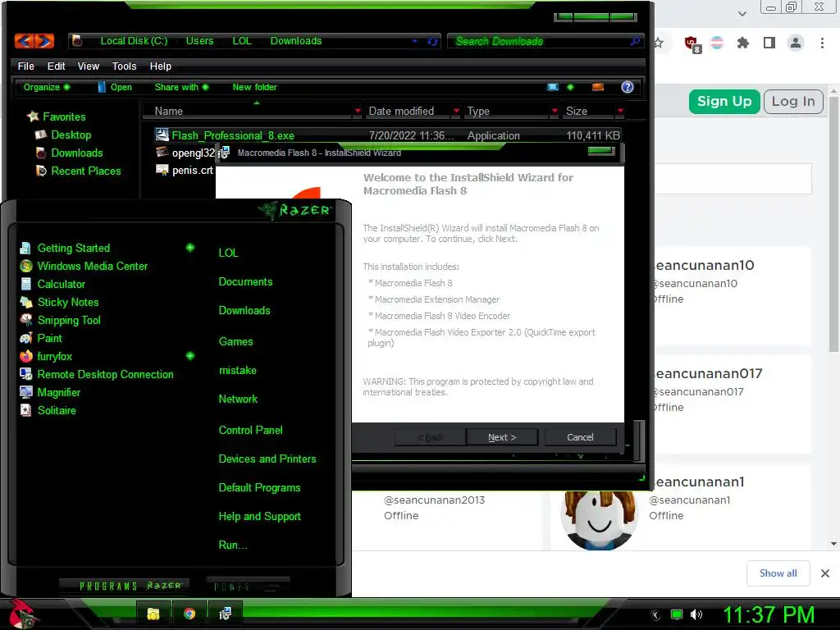
Task: Click the installer taskbar button
Action: [x=225, y=614]
